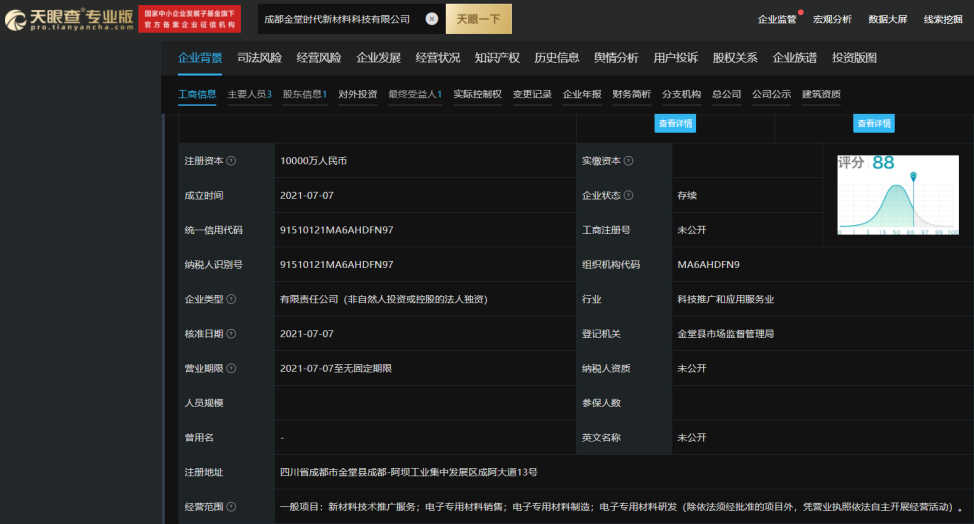Open the 分支机构 sub-tab
The image size is (974, 524).
[x=681, y=94]
